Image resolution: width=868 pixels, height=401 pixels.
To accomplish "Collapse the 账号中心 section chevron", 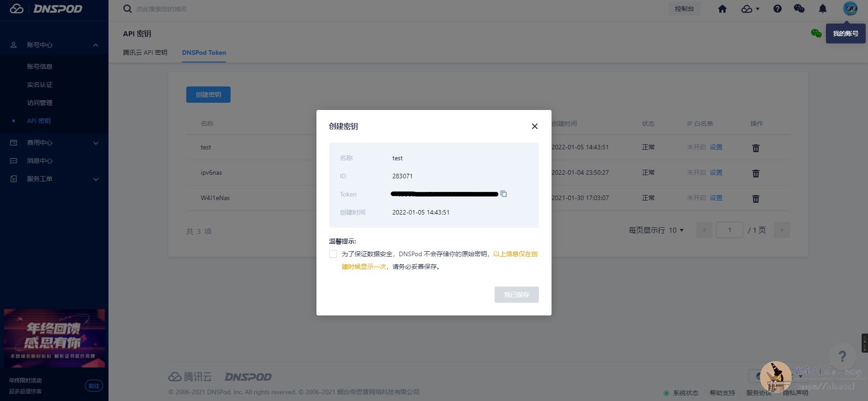I will coord(96,45).
